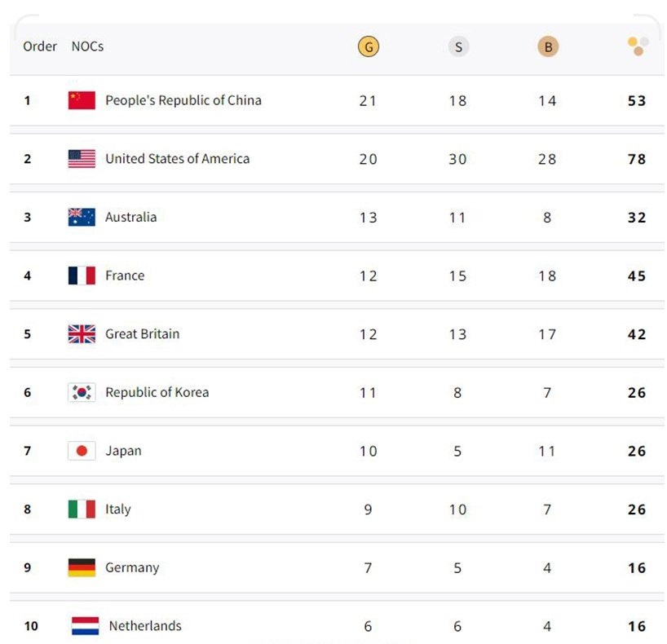This screenshot has width=667, height=644.
Task: Open United States of America link
Action: 177,159
